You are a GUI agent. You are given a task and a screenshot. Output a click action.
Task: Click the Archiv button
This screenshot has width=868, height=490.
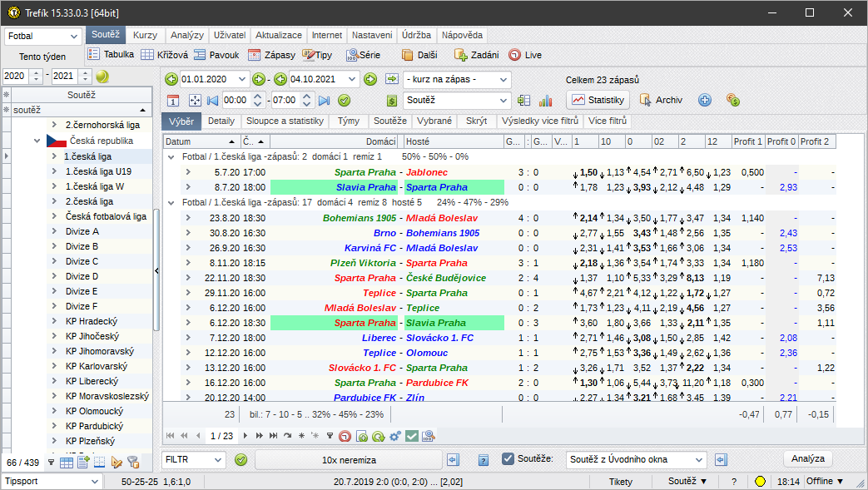pos(661,100)
